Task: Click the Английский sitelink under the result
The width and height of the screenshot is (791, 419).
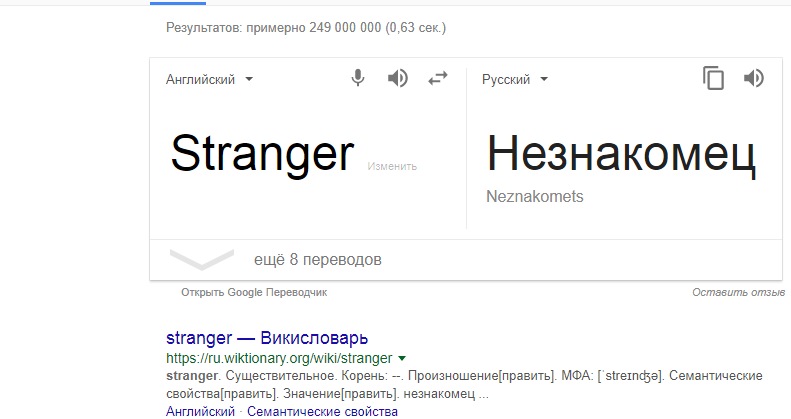Action: click(200, 411)
